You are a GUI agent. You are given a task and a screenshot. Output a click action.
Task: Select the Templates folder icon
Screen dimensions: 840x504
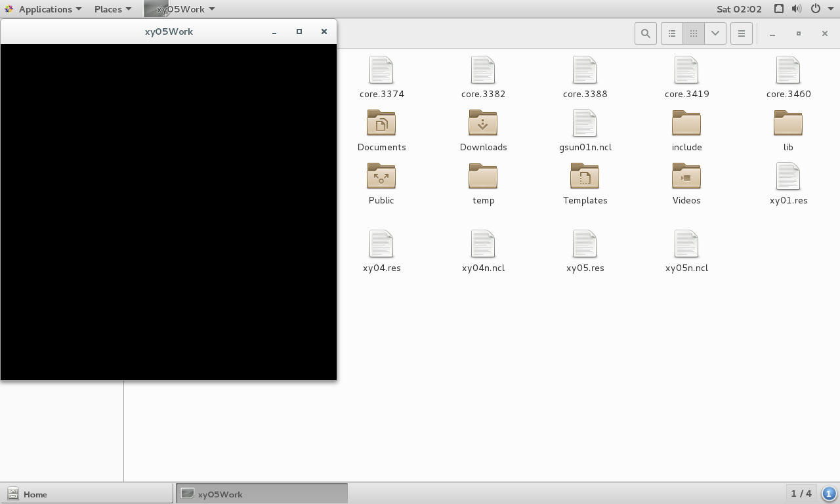click(x=585, y=177)
